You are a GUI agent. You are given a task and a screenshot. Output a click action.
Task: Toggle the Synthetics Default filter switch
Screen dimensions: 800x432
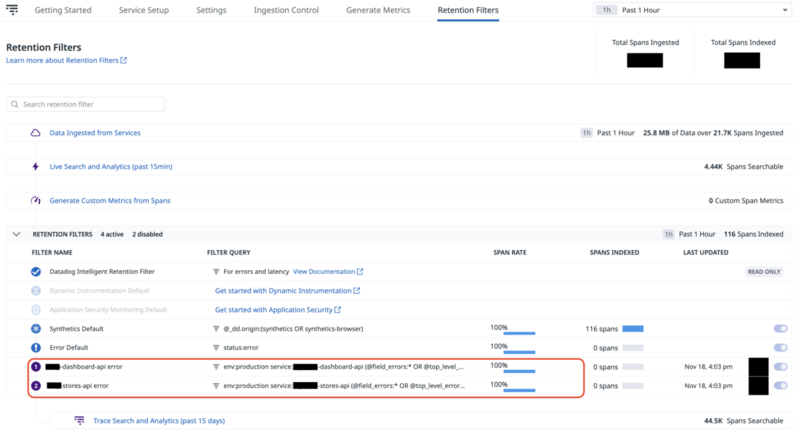tap(781, 328)
